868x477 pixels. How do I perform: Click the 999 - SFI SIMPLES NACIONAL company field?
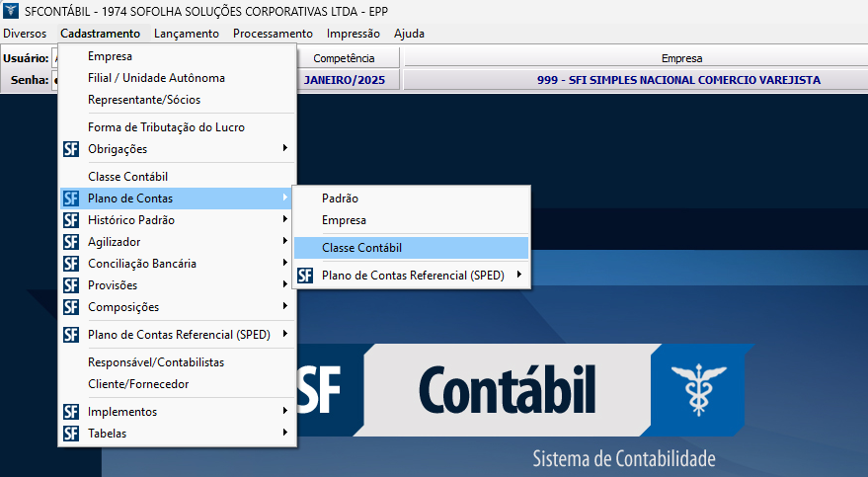635,80
